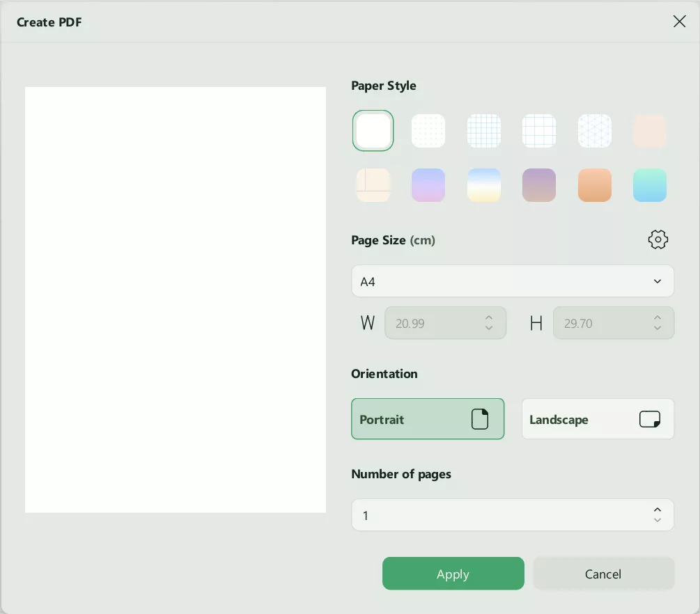The width and height of the screenshot is (700, 614).
Task: Increase number of pages with up arrow
Action: 658,510
